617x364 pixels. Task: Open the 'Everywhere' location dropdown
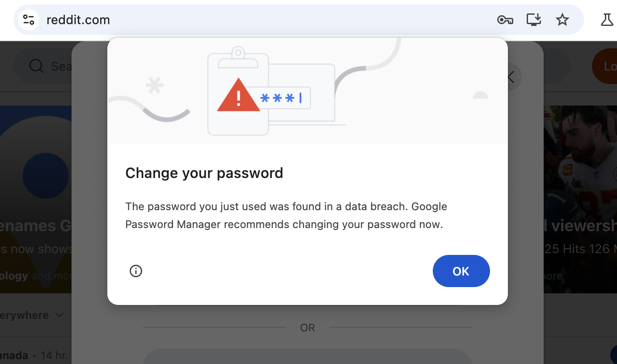pos(25,315)
